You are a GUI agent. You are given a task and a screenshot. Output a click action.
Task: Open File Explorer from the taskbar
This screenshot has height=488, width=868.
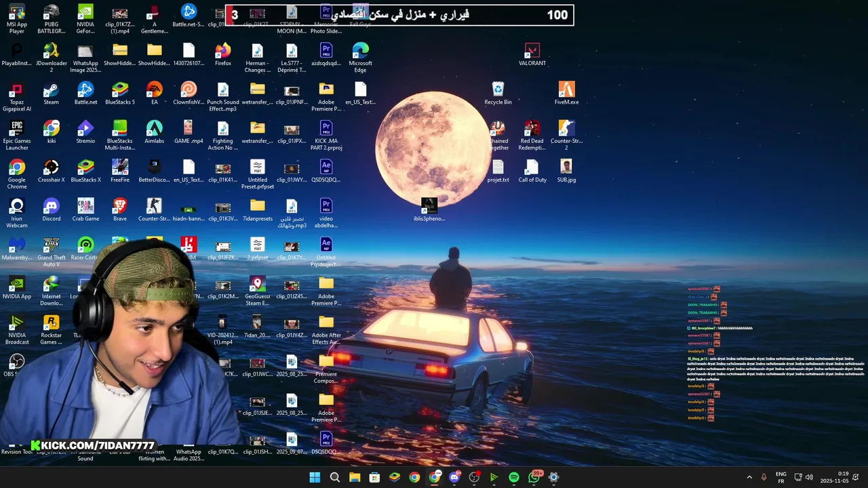click(x=355, y=477)
